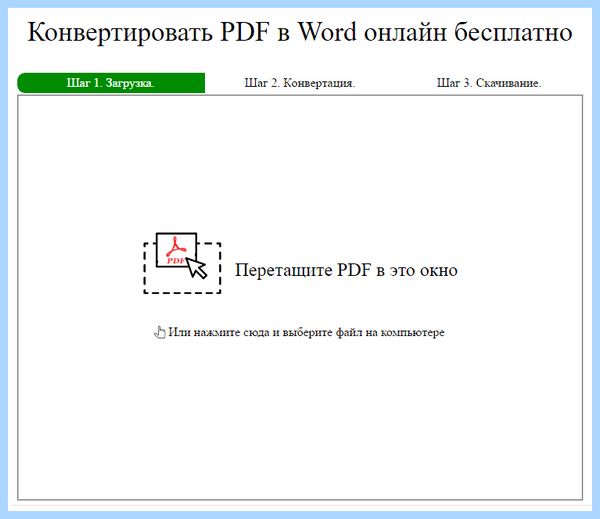This screenshot has height=519, width=600.
Task: Open the 'Шаг 1. Загрузка.' tab
Action: pyautogui.click(x=111, y=83)
